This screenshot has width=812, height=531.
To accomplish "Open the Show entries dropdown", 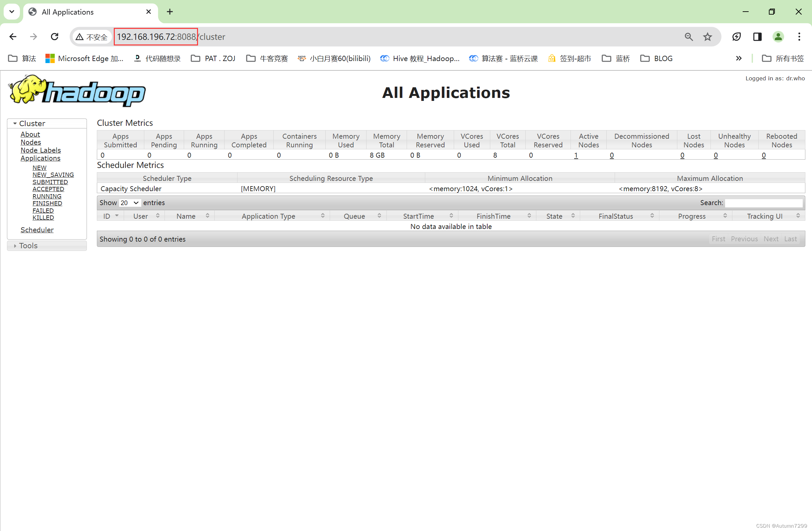I will click(129, 203).
